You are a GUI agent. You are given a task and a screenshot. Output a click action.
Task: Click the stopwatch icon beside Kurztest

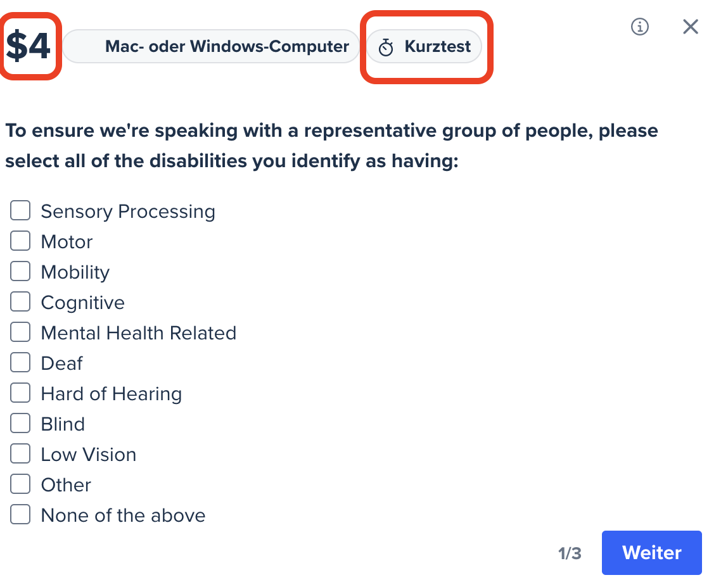386,47
